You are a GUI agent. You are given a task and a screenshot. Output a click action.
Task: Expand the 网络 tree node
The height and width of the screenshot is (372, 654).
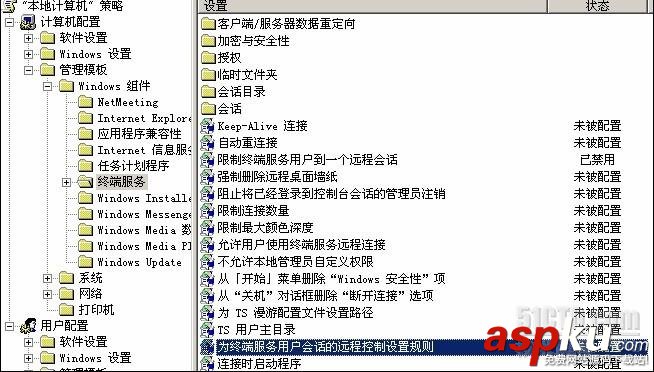tap(48, 294)
